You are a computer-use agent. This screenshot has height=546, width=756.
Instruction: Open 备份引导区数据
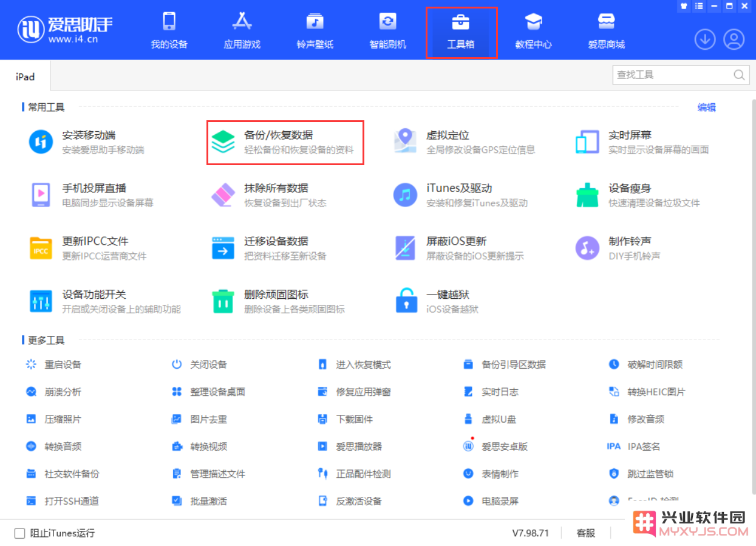pos(505,364)
